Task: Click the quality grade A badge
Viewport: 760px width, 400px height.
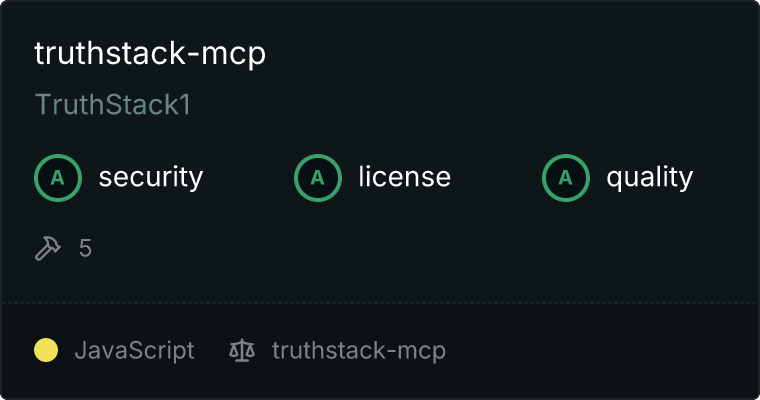Action: [x=566, y=178]
